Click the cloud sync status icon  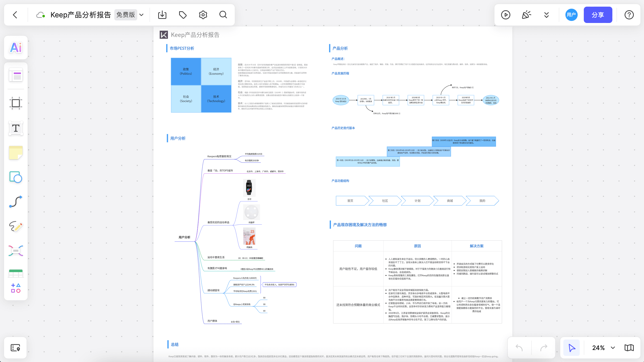tap(41, 15)
